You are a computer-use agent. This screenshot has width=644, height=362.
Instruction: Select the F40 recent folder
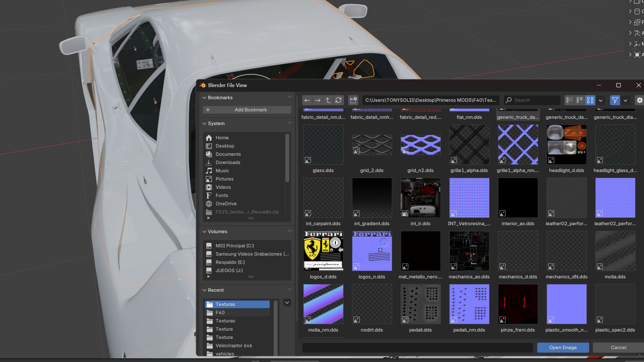[x=220, y=312]
